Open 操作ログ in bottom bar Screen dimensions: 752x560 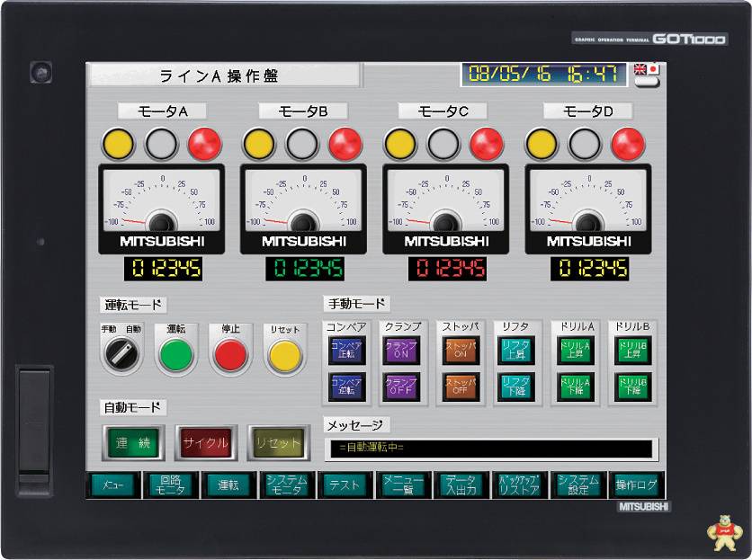636,485
